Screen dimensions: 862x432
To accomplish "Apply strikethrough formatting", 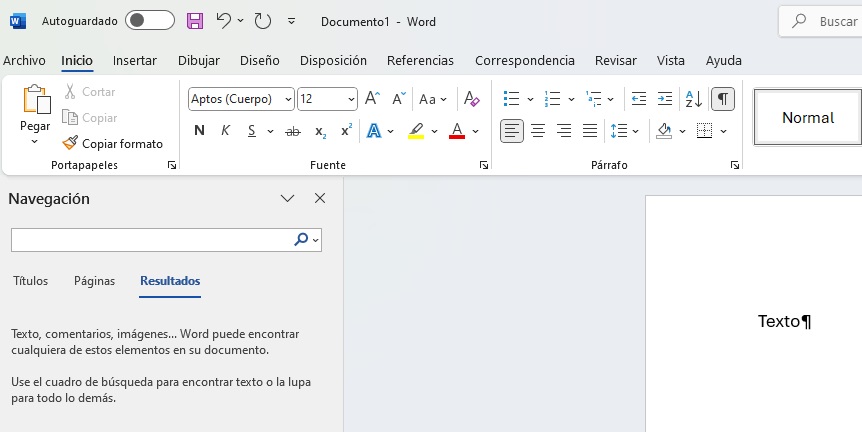I will pyautogui.click(x=293, y=131).
